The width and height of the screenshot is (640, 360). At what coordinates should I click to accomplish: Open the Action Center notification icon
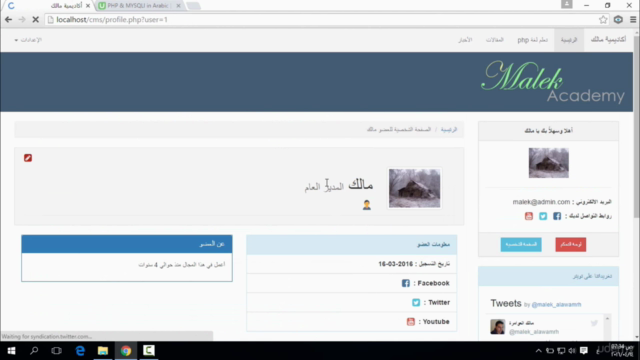584,351
